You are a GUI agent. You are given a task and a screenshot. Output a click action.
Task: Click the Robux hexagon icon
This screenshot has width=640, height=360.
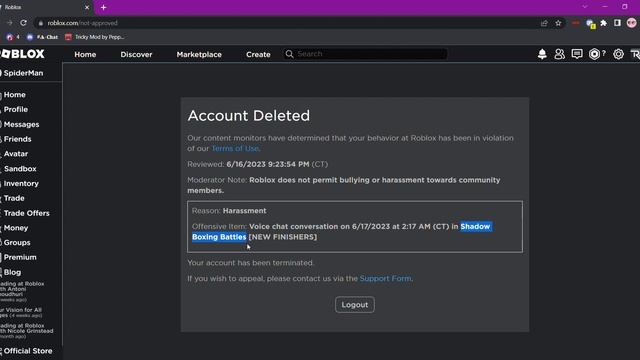[594, 54]
